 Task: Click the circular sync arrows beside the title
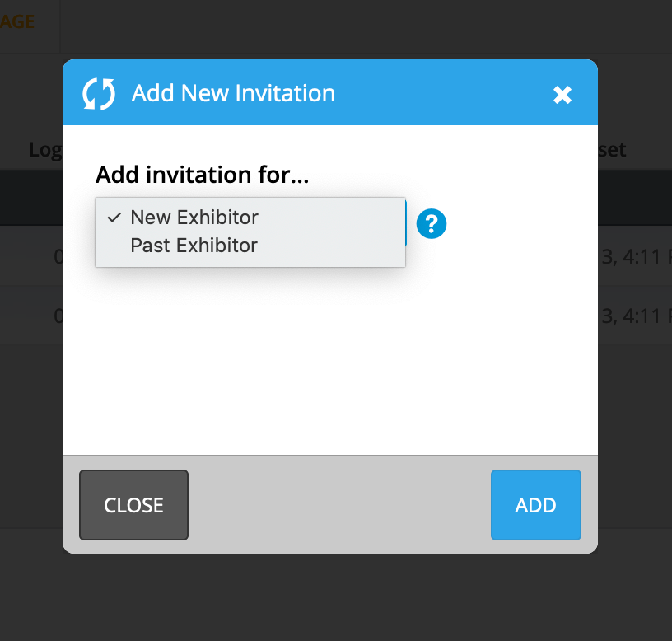[98, 93]
